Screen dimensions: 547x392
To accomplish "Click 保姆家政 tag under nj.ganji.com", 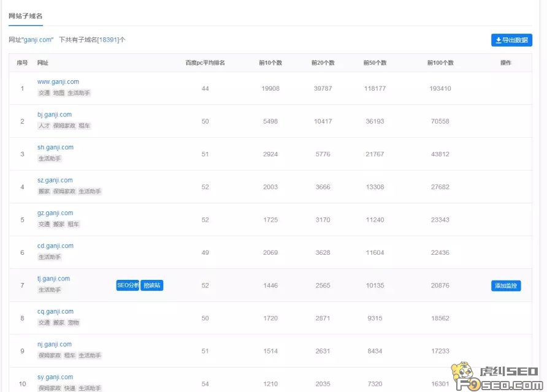I will click(x=50, y=355).
